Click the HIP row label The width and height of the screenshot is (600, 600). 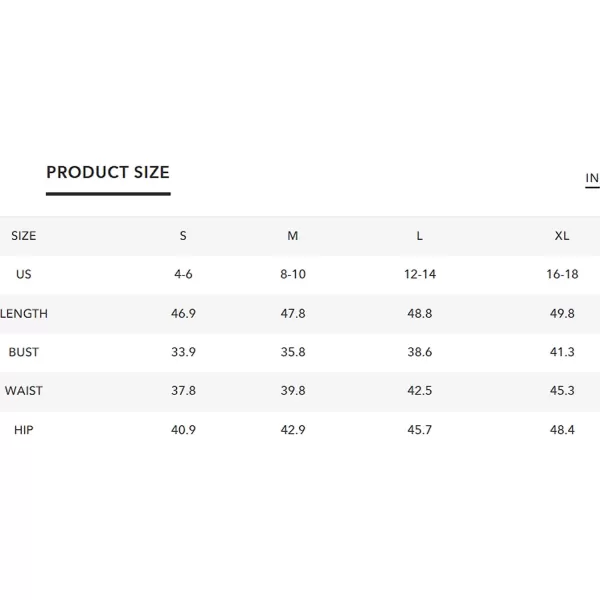coord(24,430)
